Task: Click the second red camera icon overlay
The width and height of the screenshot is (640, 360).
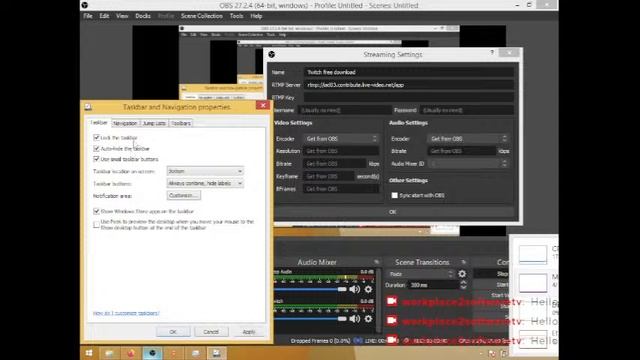Action: [392, 320]
